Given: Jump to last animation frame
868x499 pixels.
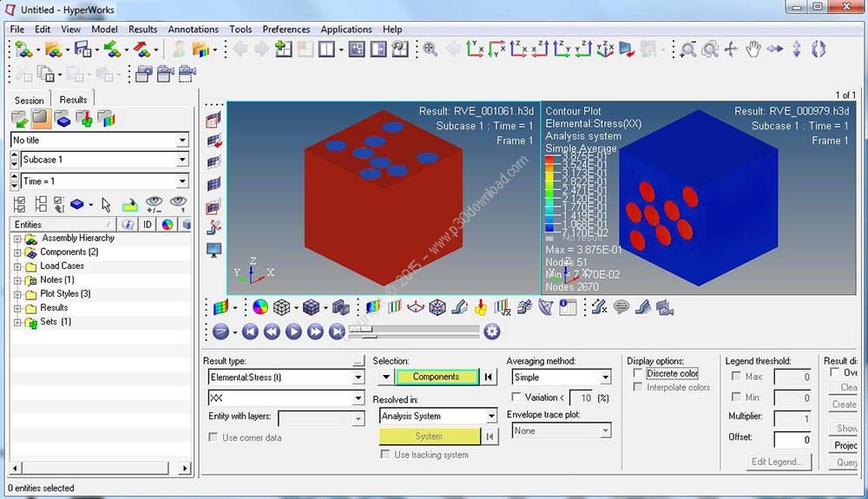Looking at the screenshot, I should click(x=337, y=332).
